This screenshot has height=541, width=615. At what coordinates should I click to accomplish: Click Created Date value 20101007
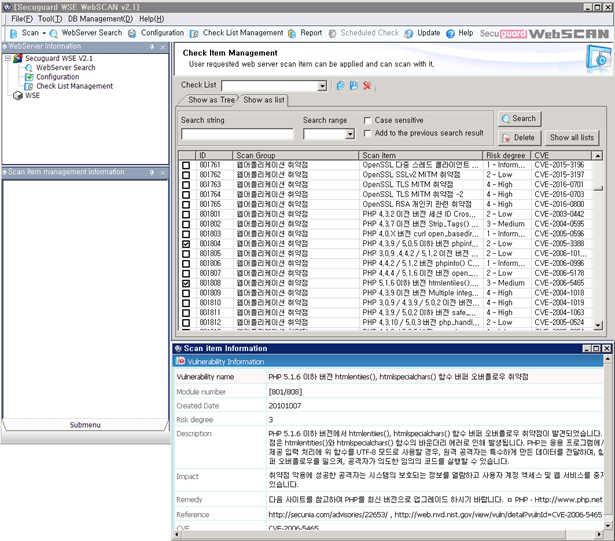[x=284, y=406]
